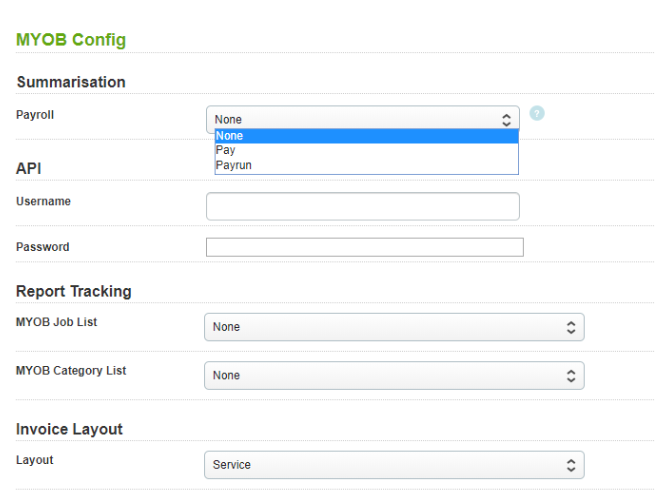Expand the MYOB Category List dropdown

(394, 375)
